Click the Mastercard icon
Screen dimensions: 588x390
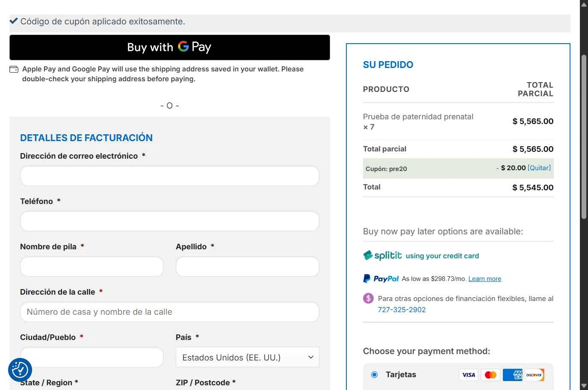click(490, 375)
